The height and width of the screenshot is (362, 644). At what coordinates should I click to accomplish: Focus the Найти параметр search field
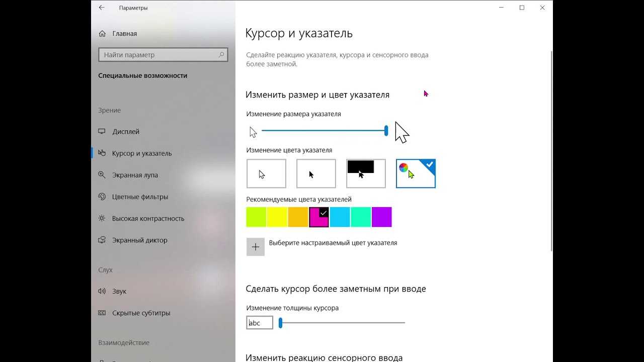163,55
